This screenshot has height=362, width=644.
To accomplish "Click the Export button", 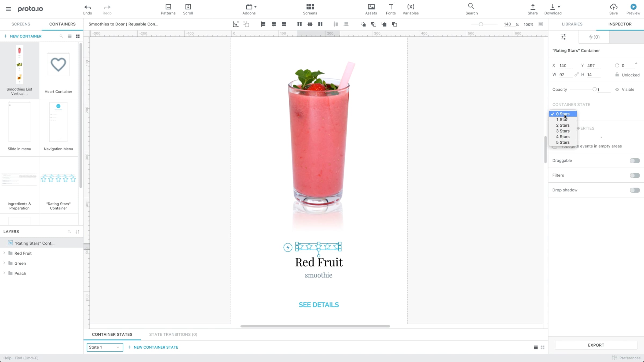I will (596, 345).
